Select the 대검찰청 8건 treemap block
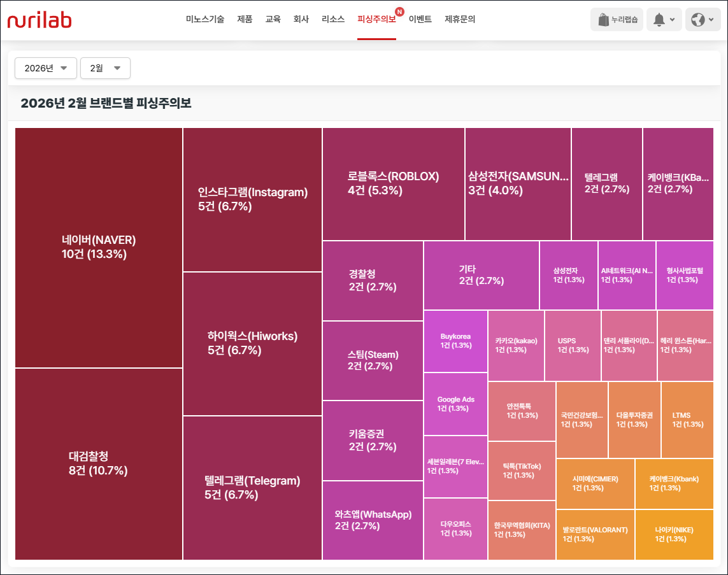The width and height of the screenshot is (728, 575). coord(99,464)
